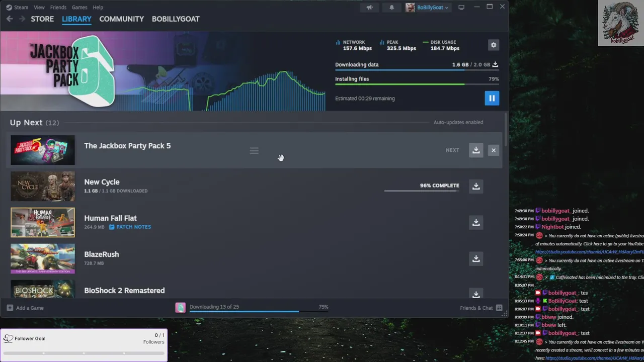This screenshot has width=644, height=362.
Task: Open the YouTube studio link in chat
Action: [590, 252]
